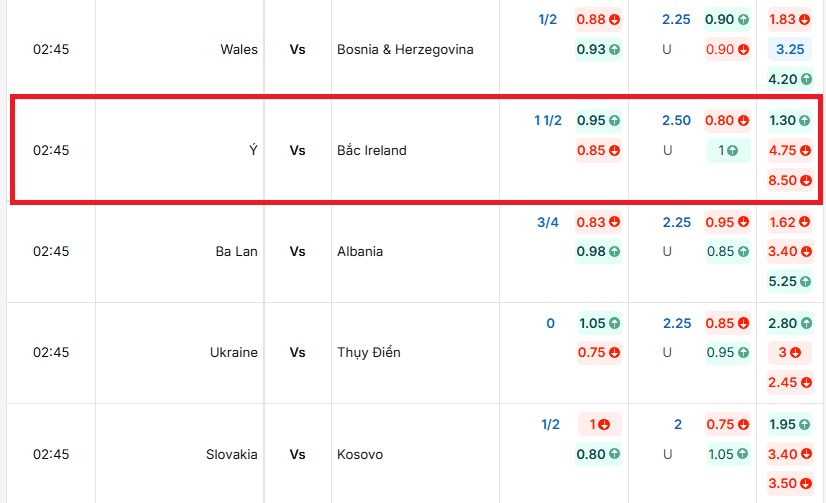Image resolution: width=826 pixels, height=503 pixels.
Task: Click the up arrow beside 4.20 odds
Action: pos(805,79)
